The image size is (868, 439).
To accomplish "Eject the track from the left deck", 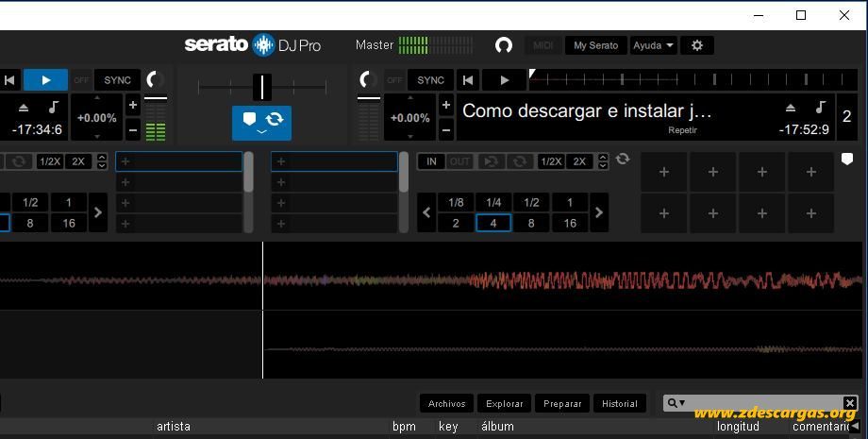I will [24, 107].
